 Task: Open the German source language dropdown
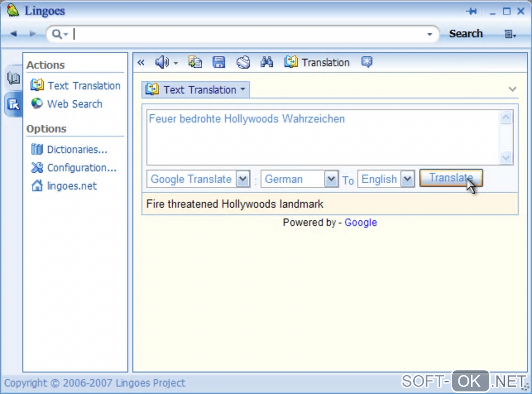click(331, 179)
